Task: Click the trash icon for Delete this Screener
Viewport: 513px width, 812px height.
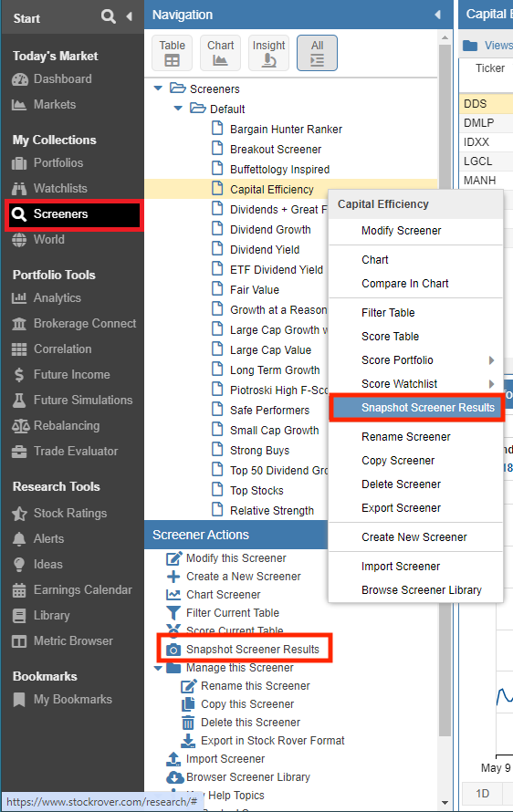Action: pyautogui.click(x=187, y=723)
